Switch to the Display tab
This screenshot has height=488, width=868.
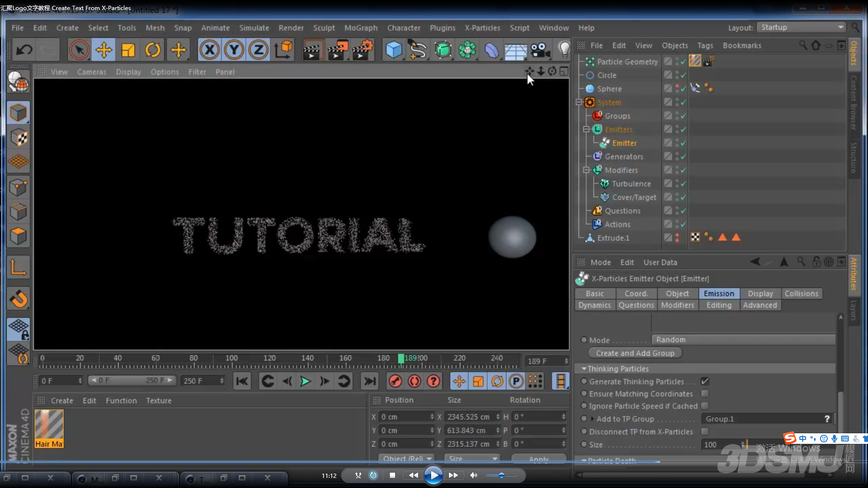[760, 293]
